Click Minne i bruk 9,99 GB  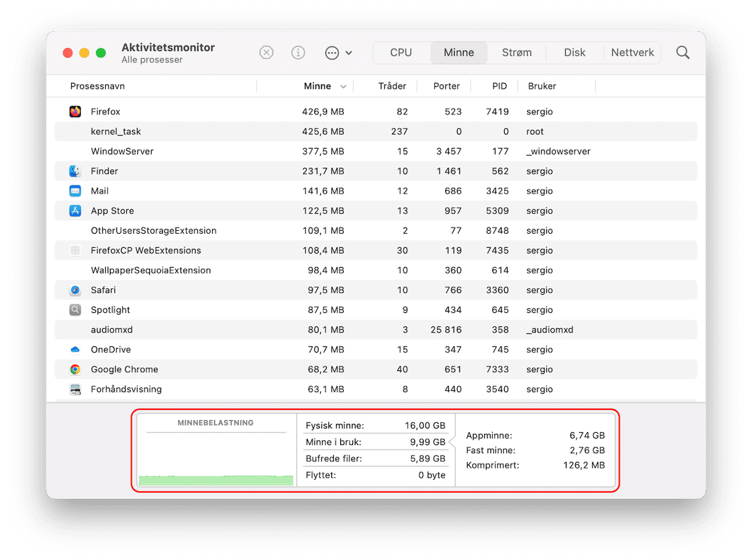pos(375,442)
